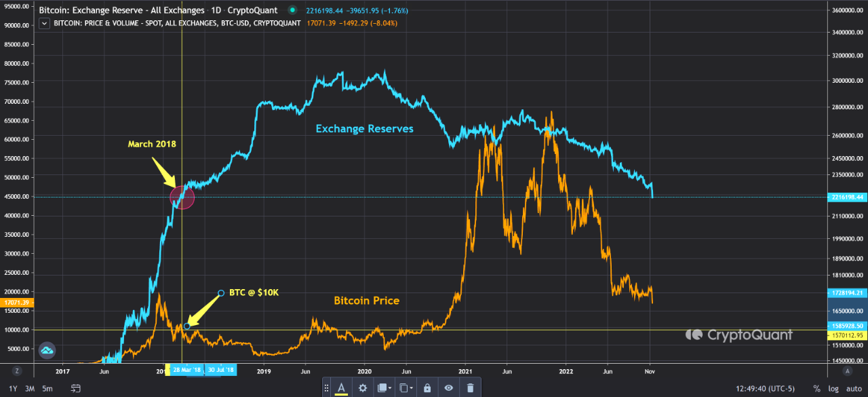The width and height of the screenshot is (868, 397).
Task: Open clone/copy dropdown in drawing toolbar
Action: (x=406, y=387)
